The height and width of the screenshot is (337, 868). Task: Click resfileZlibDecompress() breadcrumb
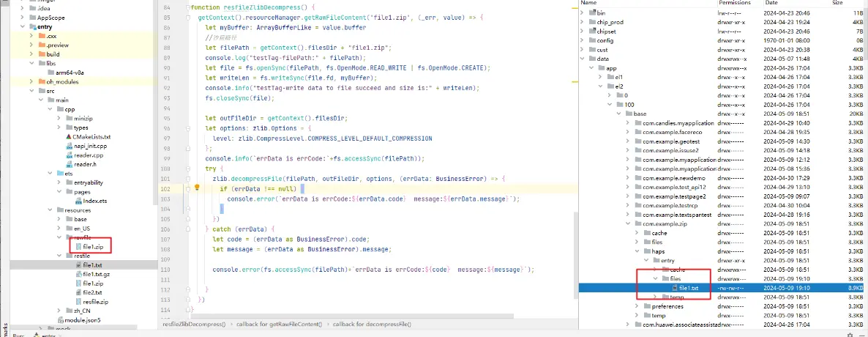click(194, 324)
